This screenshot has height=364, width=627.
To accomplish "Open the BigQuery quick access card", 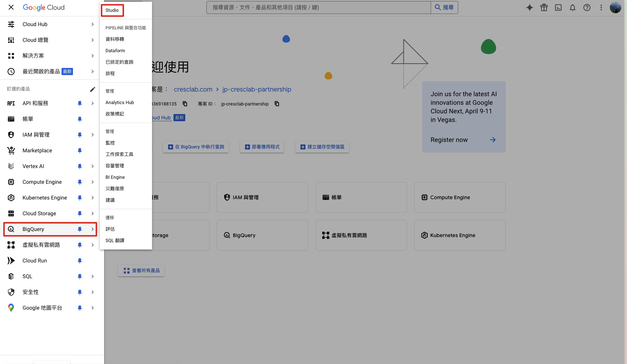I will click(x=263, y=235).
